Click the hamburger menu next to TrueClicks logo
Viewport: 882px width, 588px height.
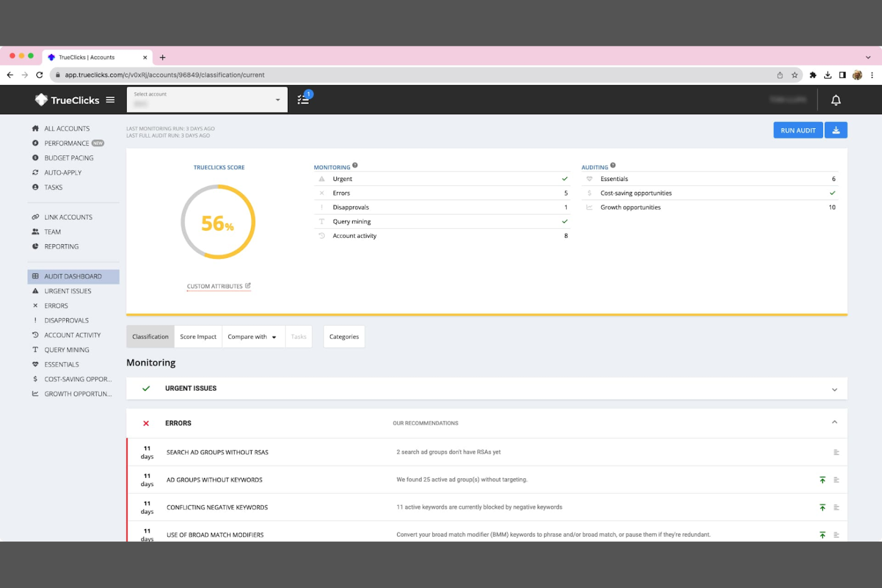coord(110,99)
